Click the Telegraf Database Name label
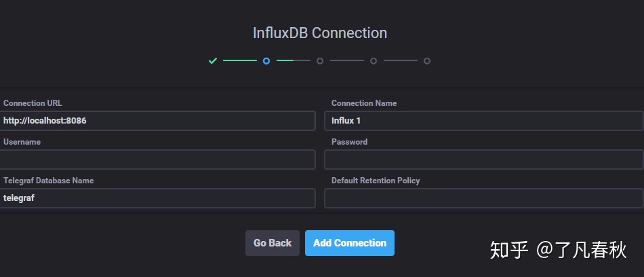644x277 pixels. (48, 181)
